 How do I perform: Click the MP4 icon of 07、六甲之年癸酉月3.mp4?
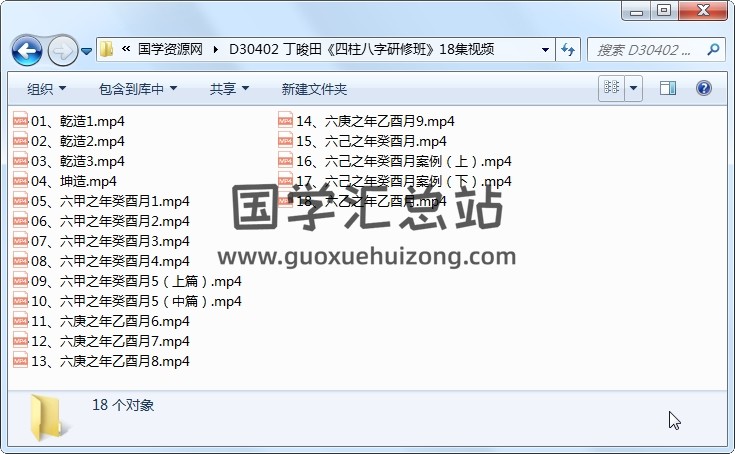pyautogui.click(x=21, y=241)
